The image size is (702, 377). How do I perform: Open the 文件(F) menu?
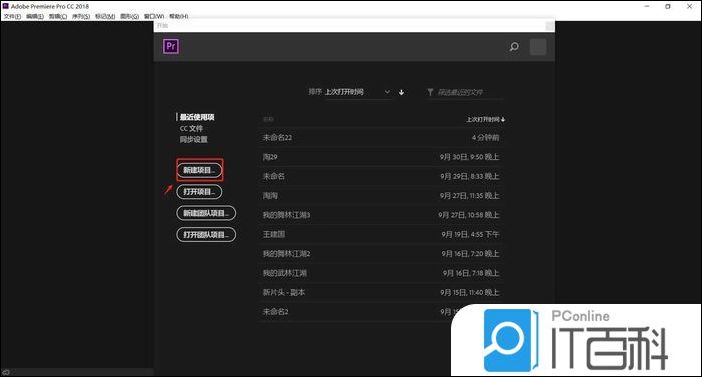coord(12,16)
